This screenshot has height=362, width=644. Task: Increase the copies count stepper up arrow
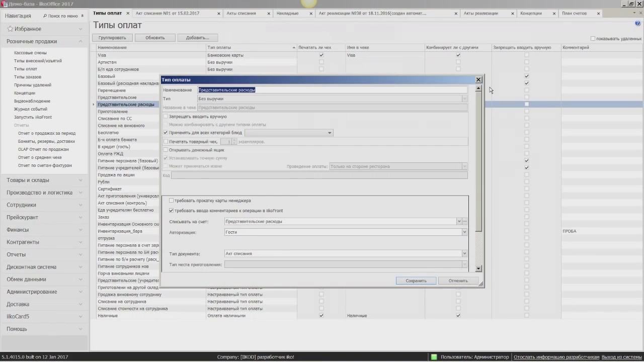point(233,140)
